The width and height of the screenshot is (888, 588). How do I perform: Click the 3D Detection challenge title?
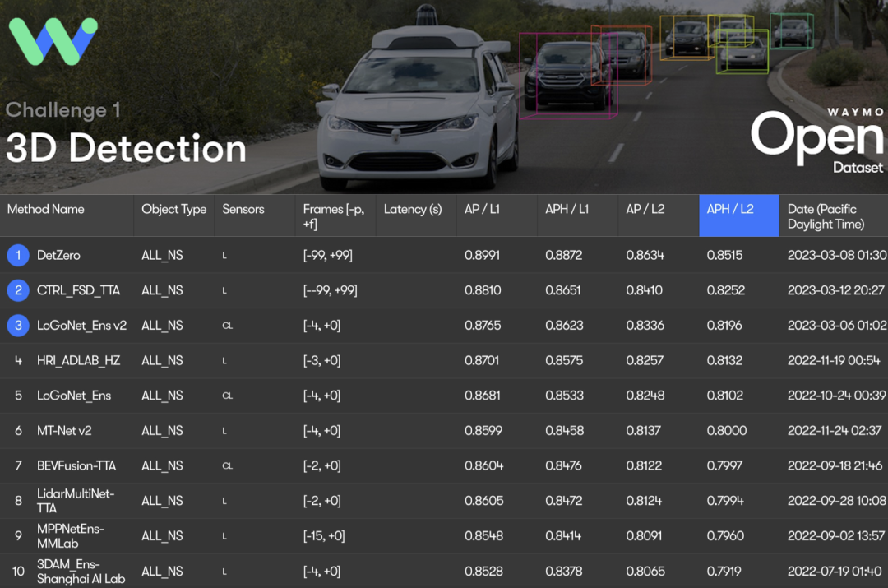pos(126,149)
